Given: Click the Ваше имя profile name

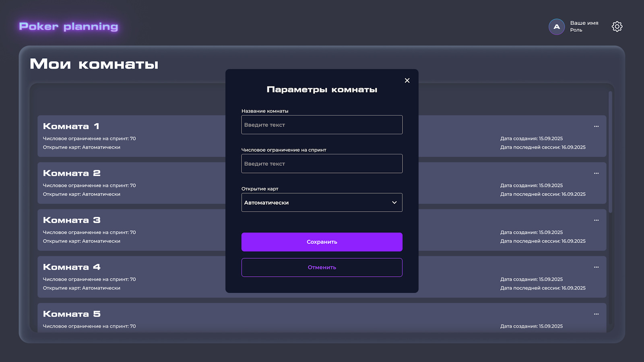Looking at the screenshot, I should 584,23.
